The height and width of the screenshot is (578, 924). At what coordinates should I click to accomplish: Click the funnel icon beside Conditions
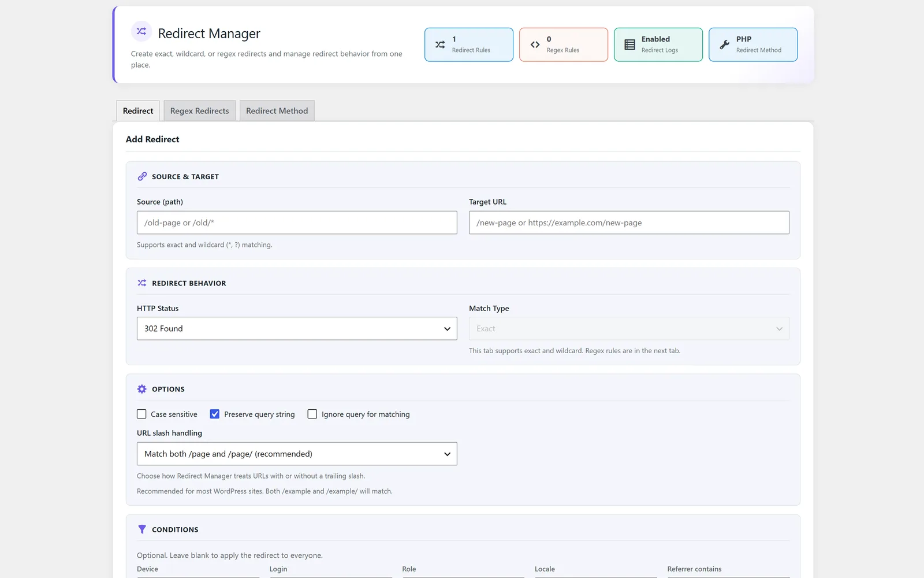coord(142,529)
